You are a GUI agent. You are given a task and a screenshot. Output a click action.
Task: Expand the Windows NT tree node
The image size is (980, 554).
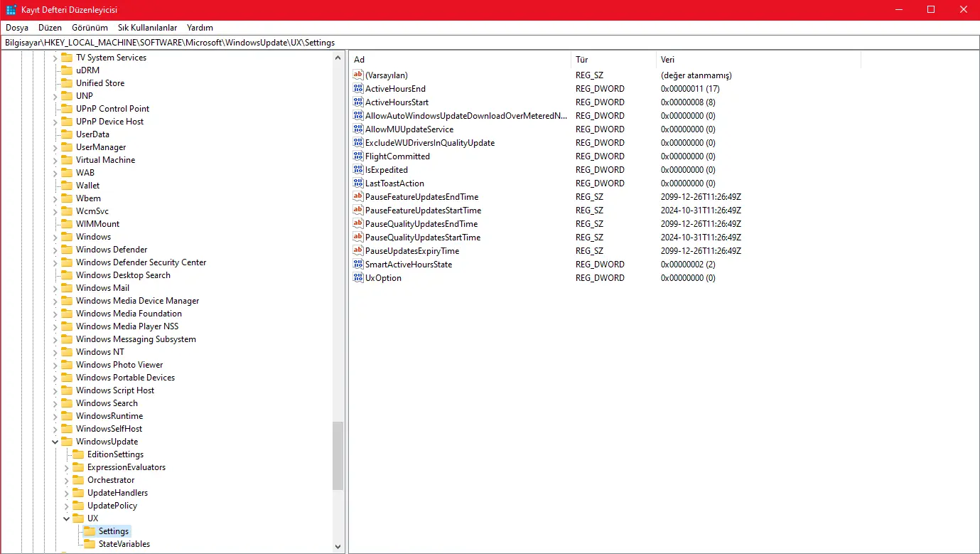click(55, 352)
